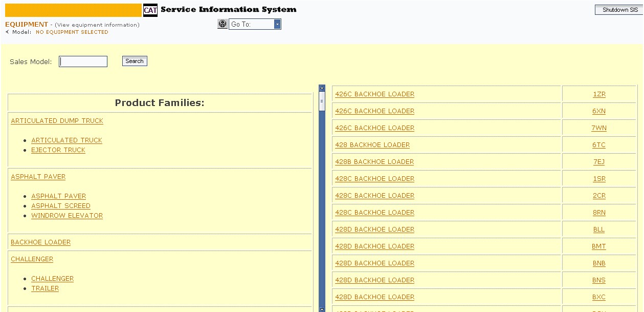Open the ARTICULATED TRUCK sub-link
This screenshot has width=644, height=312.
[67, 140]
